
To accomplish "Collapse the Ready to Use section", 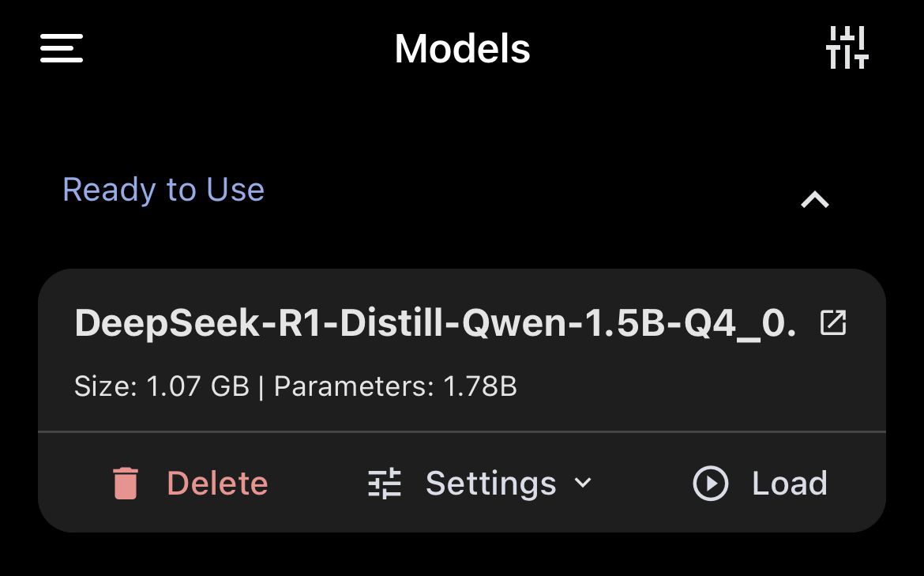I will pos(815,200).
